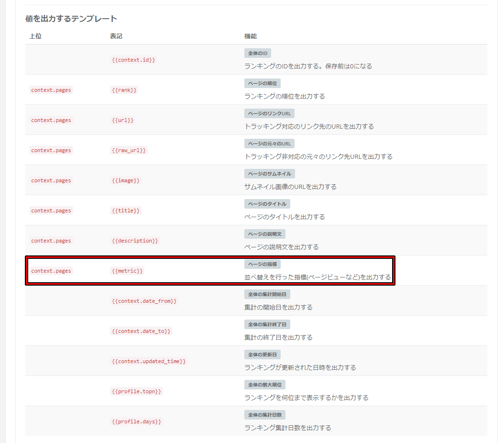
Task: Click the 全体の更新日 badge
Action: pos(263,355)
